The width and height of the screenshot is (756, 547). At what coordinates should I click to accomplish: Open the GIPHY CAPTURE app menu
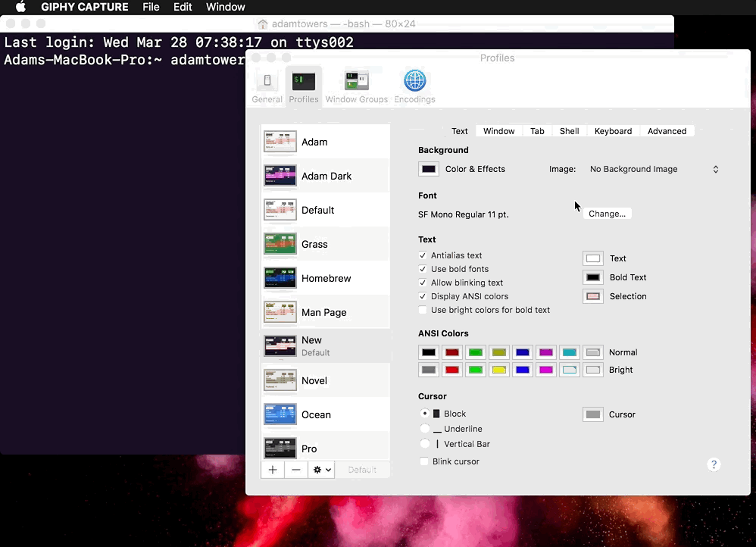click(x=84, y=7)
